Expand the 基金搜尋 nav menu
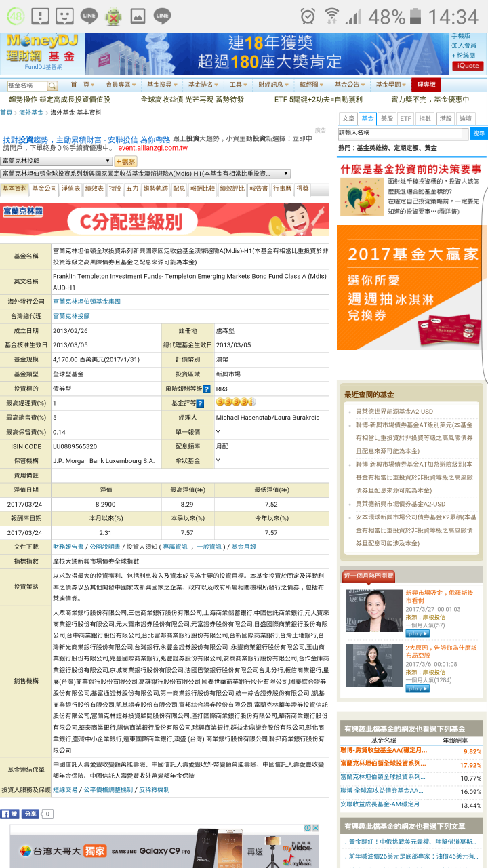Viewport: 488px width, 868px height. click(x=163, y=85)
